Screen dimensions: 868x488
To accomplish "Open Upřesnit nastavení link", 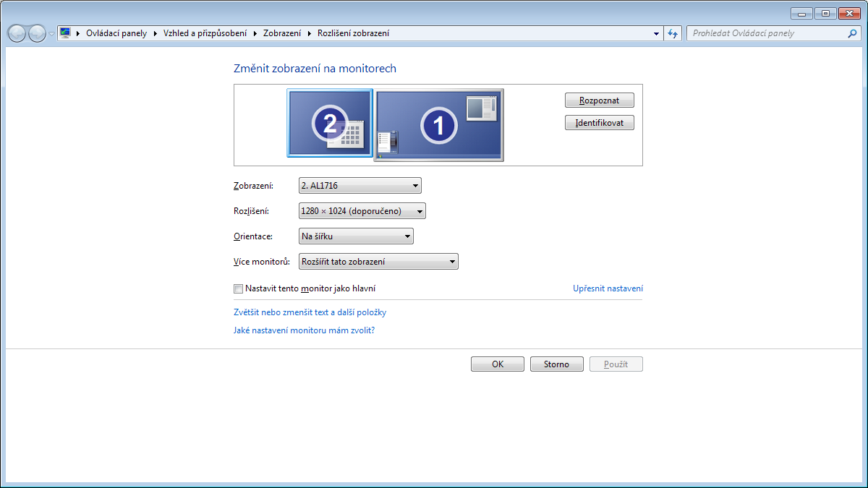I will 608,288.
